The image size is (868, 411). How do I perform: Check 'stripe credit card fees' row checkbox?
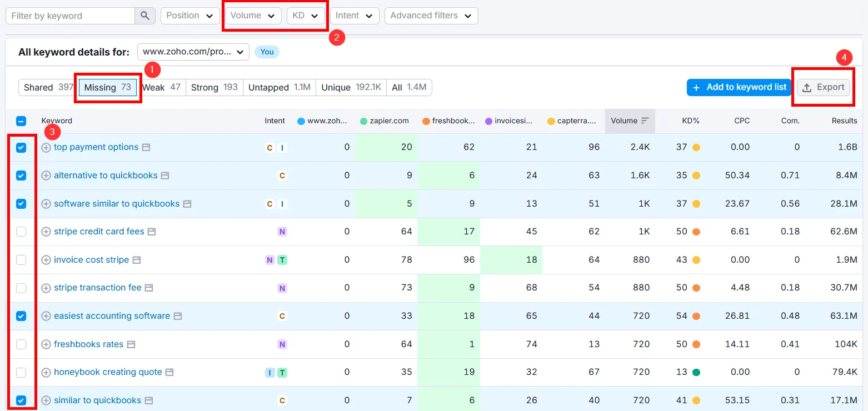click(x=21, y=232)
